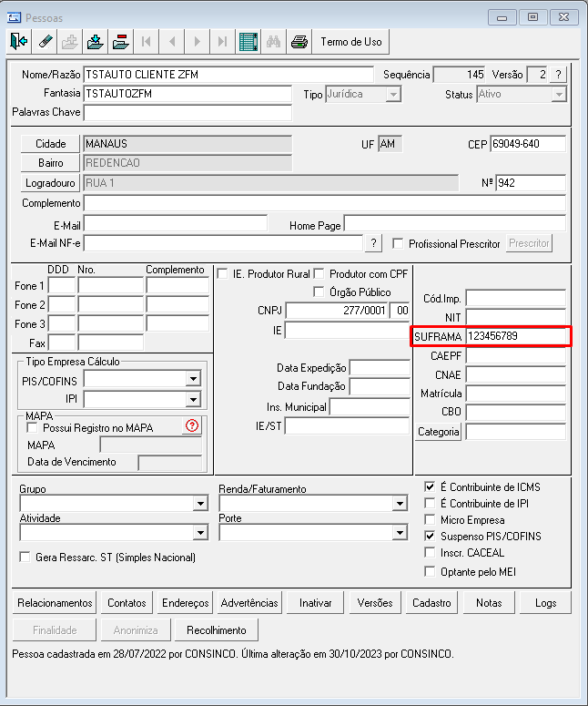Open Advertências

tap(249, 602)
